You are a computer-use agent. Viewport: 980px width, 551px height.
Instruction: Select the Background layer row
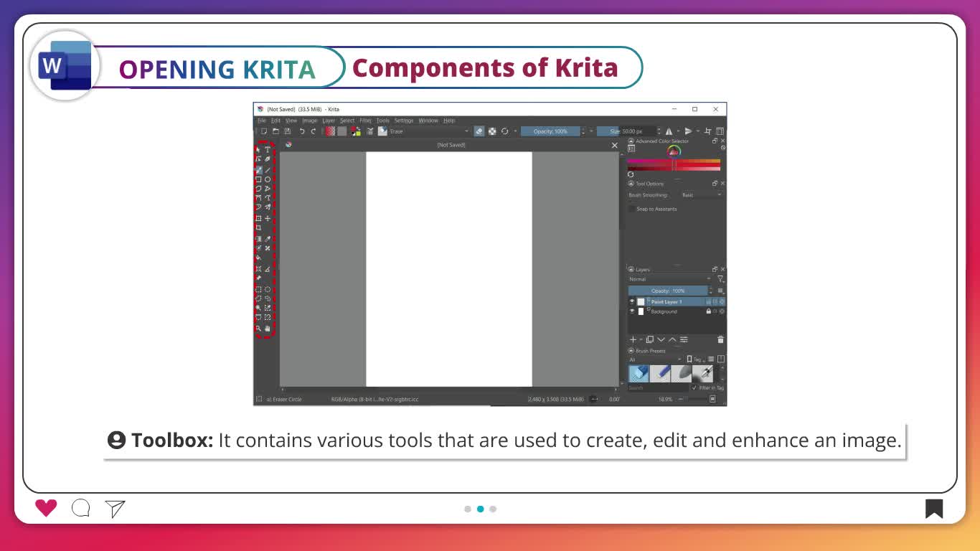677,311
